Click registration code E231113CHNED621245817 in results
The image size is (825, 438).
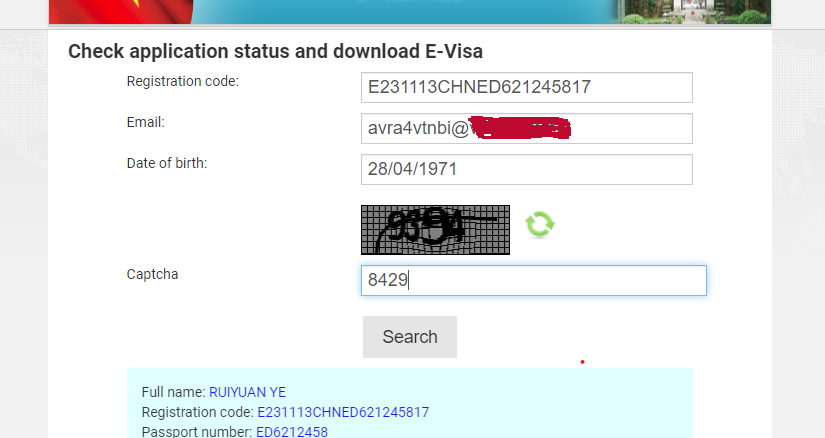click(x=343, y=412)
